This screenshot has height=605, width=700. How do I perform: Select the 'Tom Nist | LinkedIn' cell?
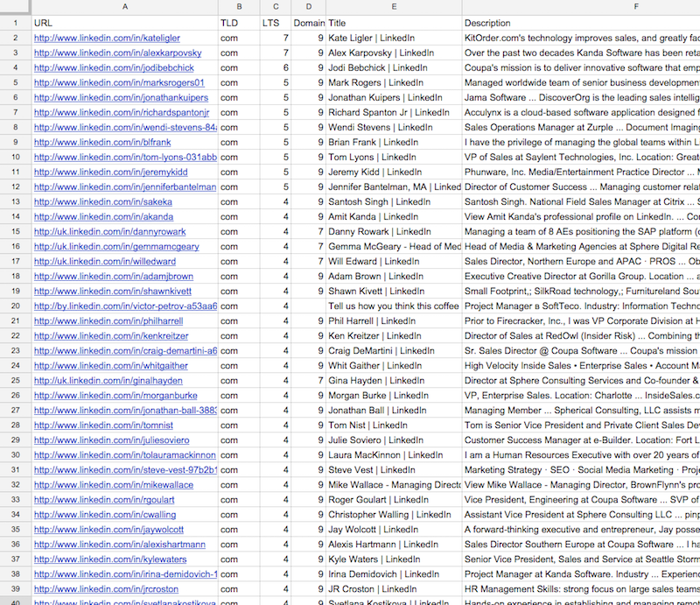395,425
